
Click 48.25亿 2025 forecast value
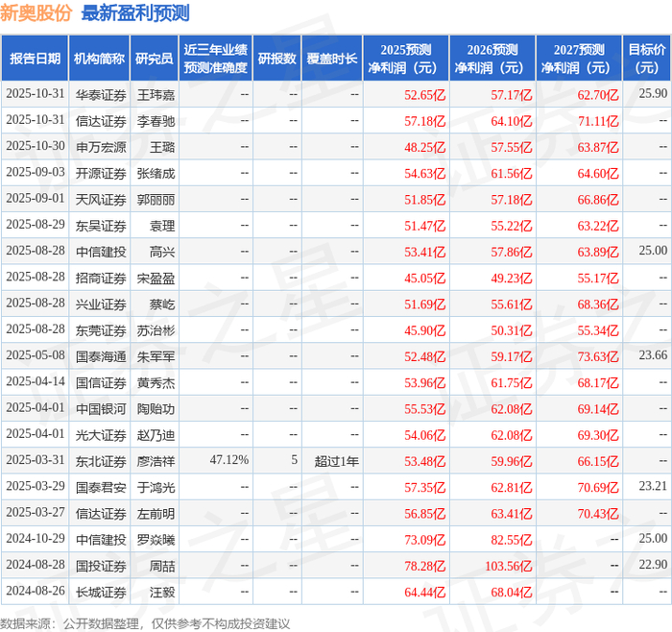pyautogui.click(x=424, y=148)
